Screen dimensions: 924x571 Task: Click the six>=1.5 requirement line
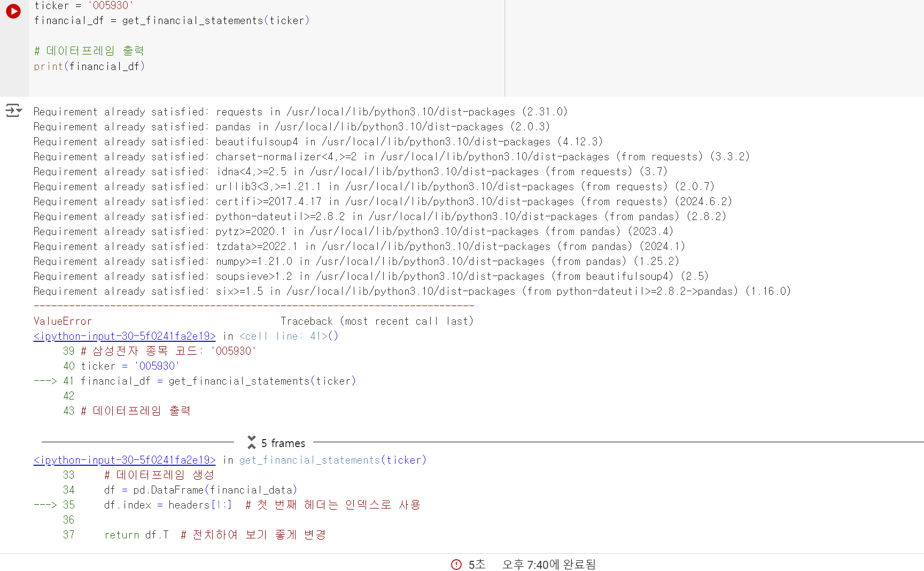click(412, 291)
